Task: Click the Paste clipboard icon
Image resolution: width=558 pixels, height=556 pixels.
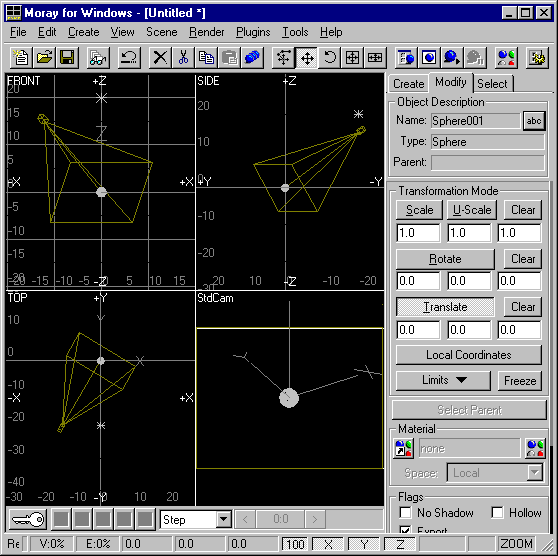Action: coord(229,57)
